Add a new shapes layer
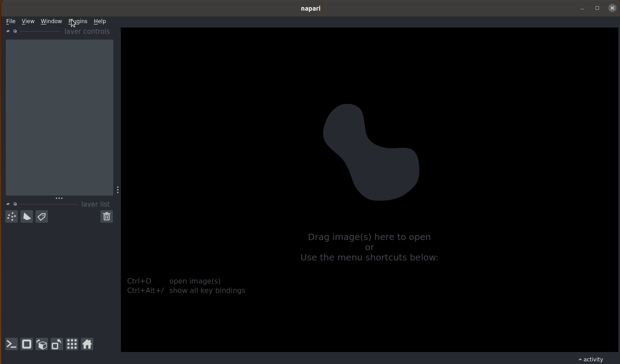 pos(27,216)
